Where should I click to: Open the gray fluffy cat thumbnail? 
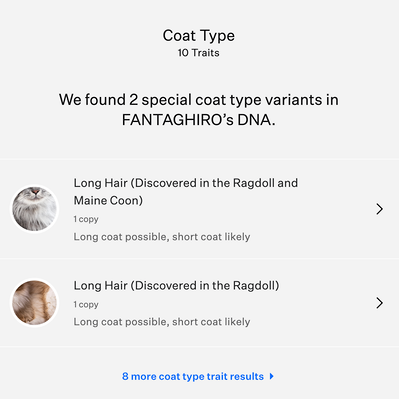coord(35,209)
